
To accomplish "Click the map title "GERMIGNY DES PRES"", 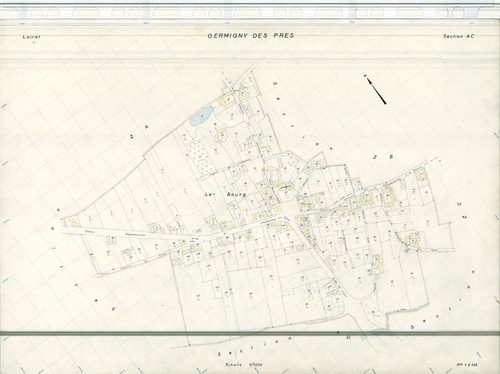I will [251, 36].
